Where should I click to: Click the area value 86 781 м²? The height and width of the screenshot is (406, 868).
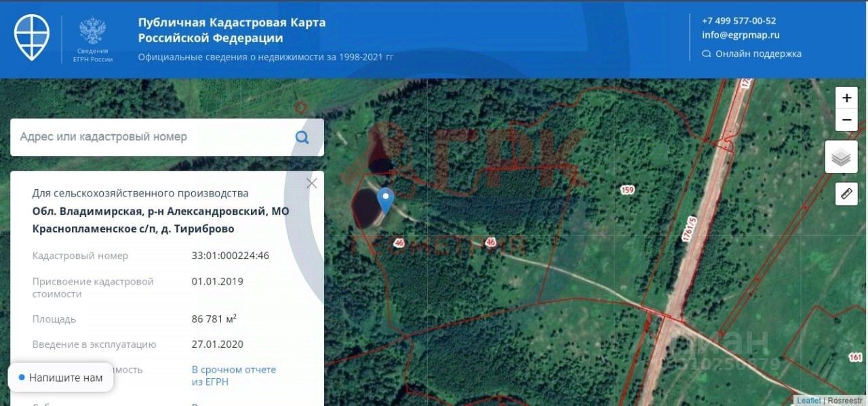click(214, 319)
